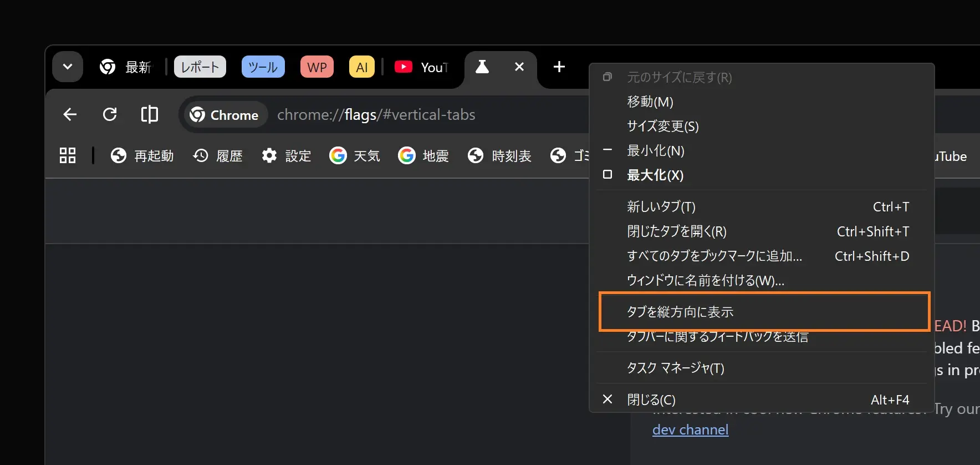980x465 pixels.
Task: Toggle the AI tab group
Action: (361, 67)
